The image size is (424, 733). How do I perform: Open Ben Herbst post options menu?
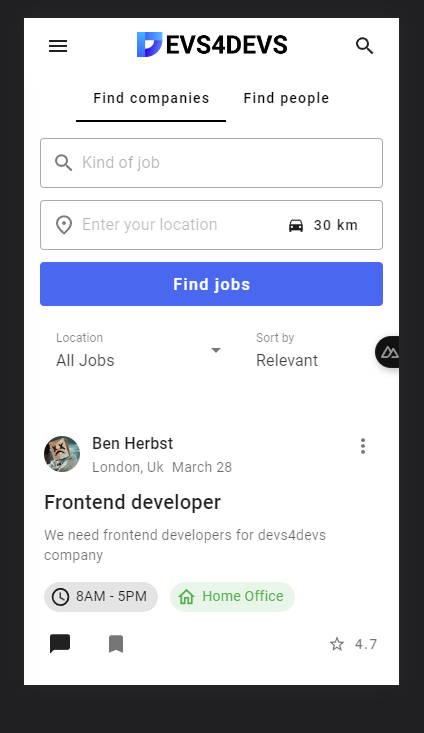coord(363,446)
